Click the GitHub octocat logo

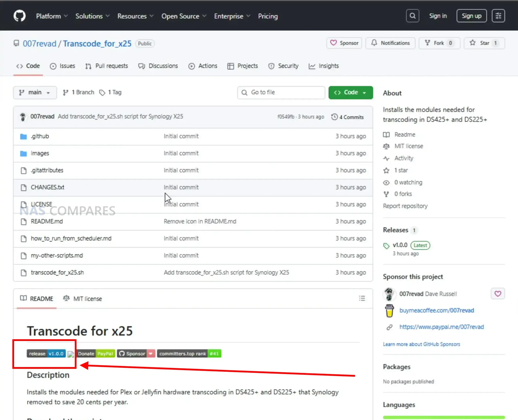(20, 16)
